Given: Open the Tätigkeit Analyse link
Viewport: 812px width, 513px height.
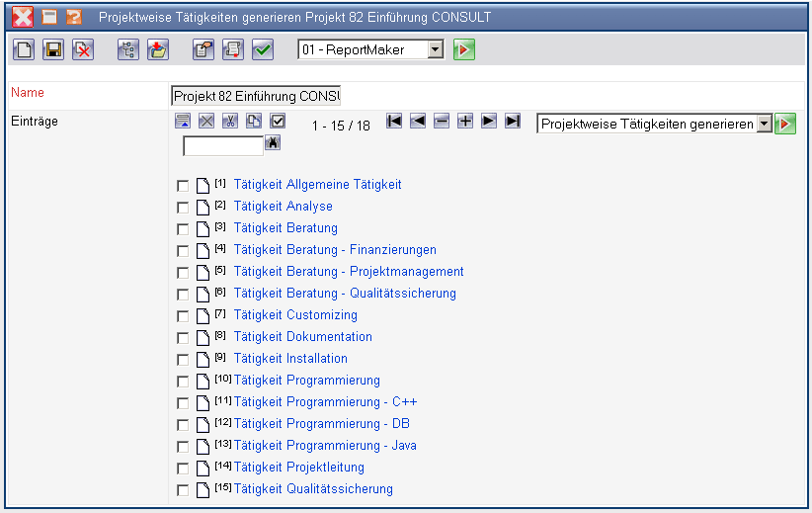Looking at the screenshot, I should tap(284, 207).
